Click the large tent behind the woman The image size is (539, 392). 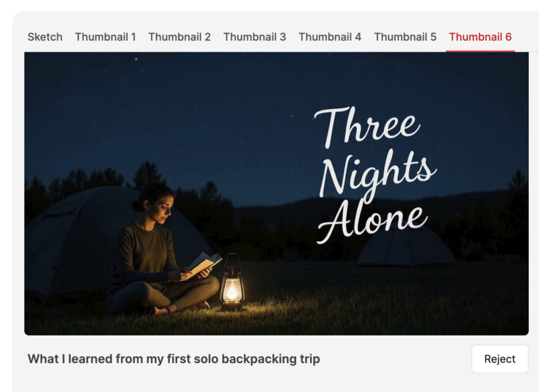point(103,240)
